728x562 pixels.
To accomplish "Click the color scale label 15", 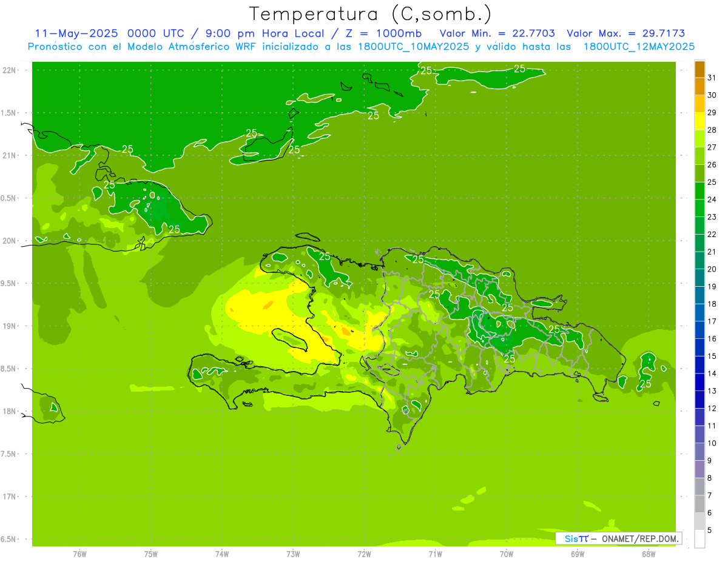I will pyautogui.click(x=712, y=356).
